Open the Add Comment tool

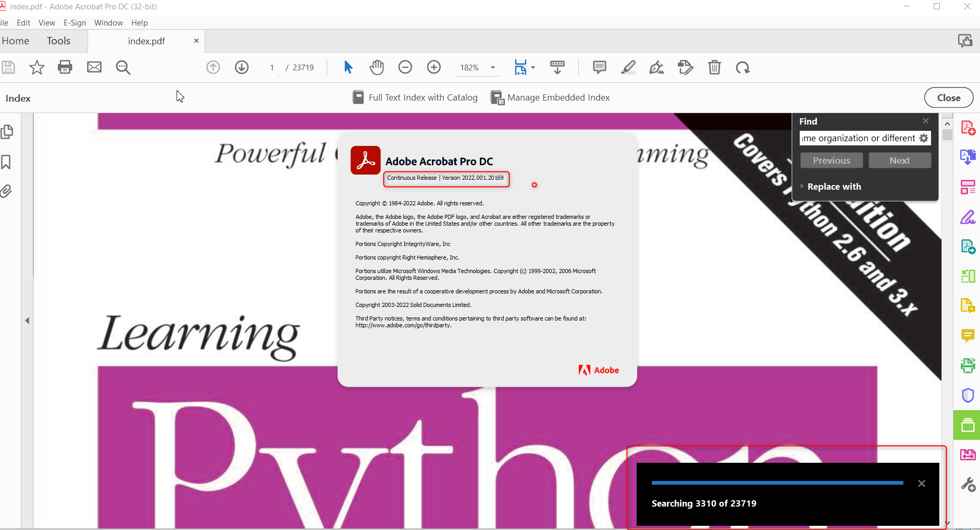pyautogui.click(x=599, y=67)
